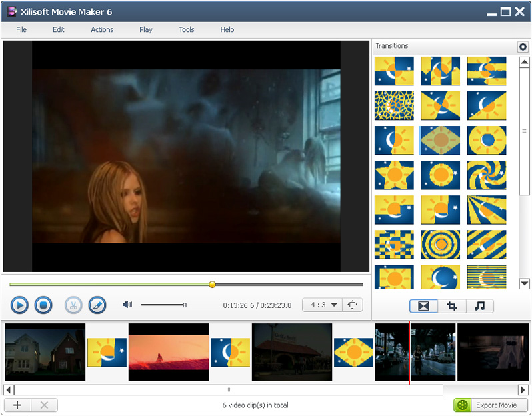Switch to the Transitions tab button
The width and height of the screenshot is (532, 416).
pos(423,306)
